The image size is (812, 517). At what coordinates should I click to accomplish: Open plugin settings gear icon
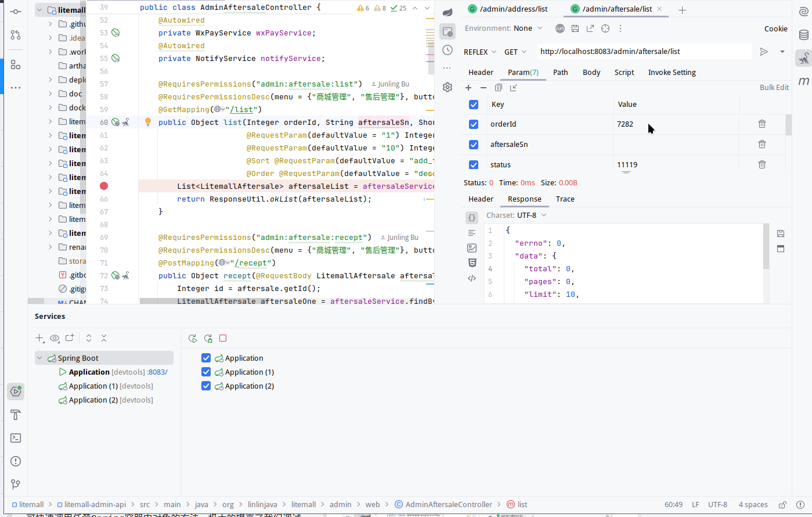447,87
